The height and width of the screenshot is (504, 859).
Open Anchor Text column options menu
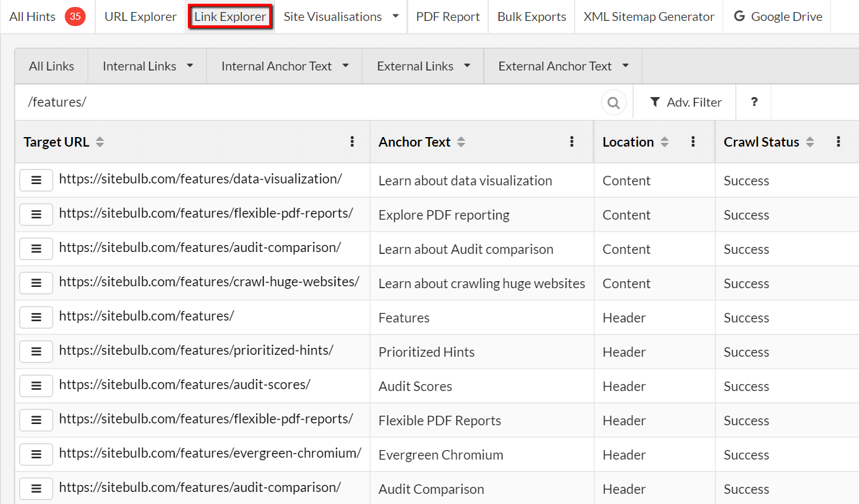pos(572,142)
